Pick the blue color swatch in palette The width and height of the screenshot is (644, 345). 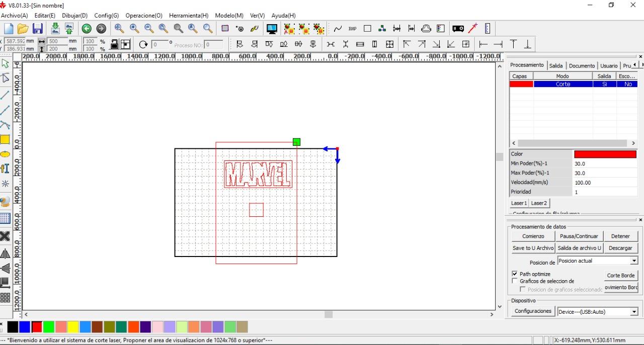tap(25, 327)
